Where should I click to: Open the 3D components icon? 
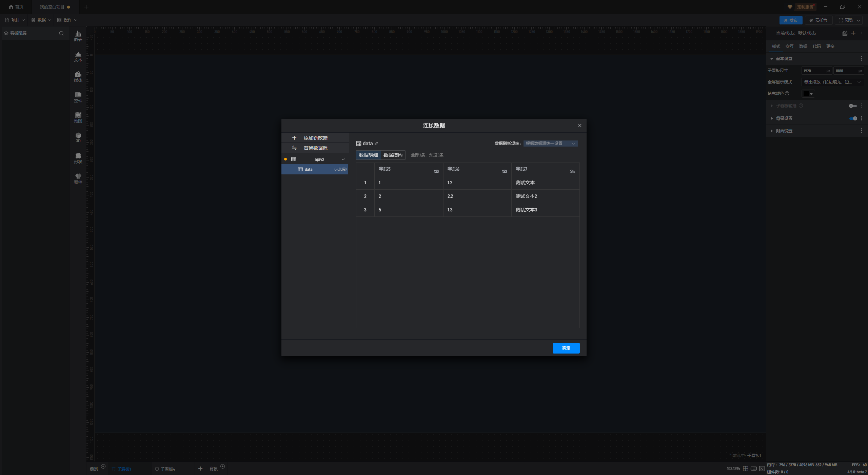tap(78, 137)
